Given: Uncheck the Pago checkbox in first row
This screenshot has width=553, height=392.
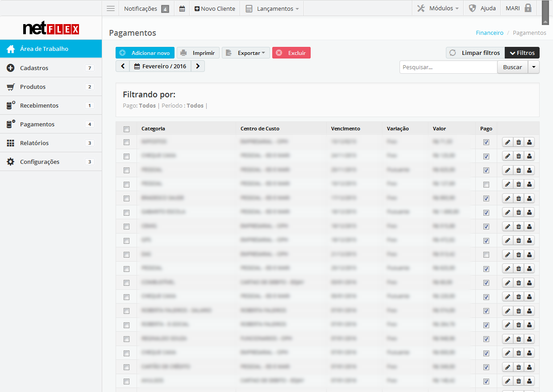Looking at the screenshot, I should pyautogui.click(x=486, y=142).
